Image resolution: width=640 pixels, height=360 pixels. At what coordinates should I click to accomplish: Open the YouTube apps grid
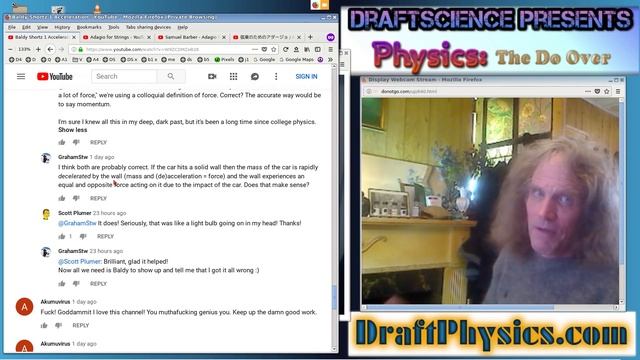(x=233, y=76)
